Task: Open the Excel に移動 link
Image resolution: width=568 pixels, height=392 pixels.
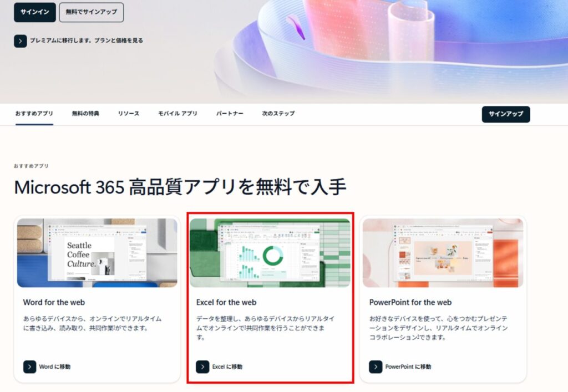Action: (x=227, y=366)
